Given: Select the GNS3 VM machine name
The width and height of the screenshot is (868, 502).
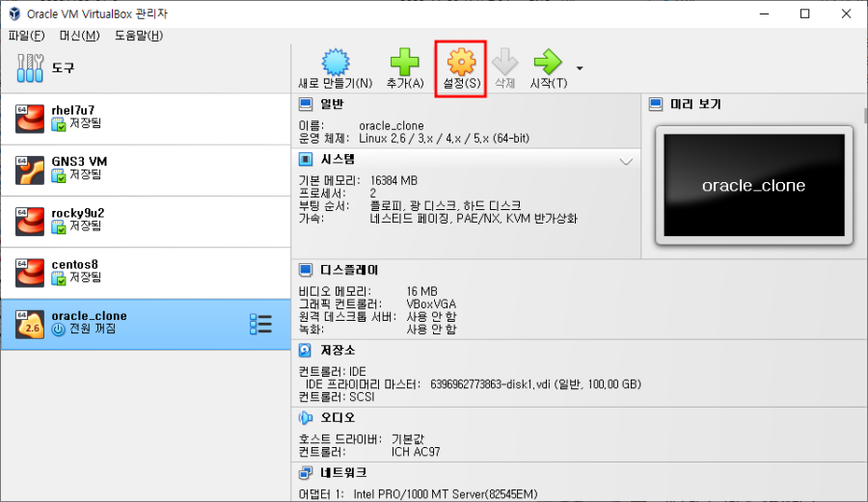Looking at the screenshot, I should (x=79, y=162).
